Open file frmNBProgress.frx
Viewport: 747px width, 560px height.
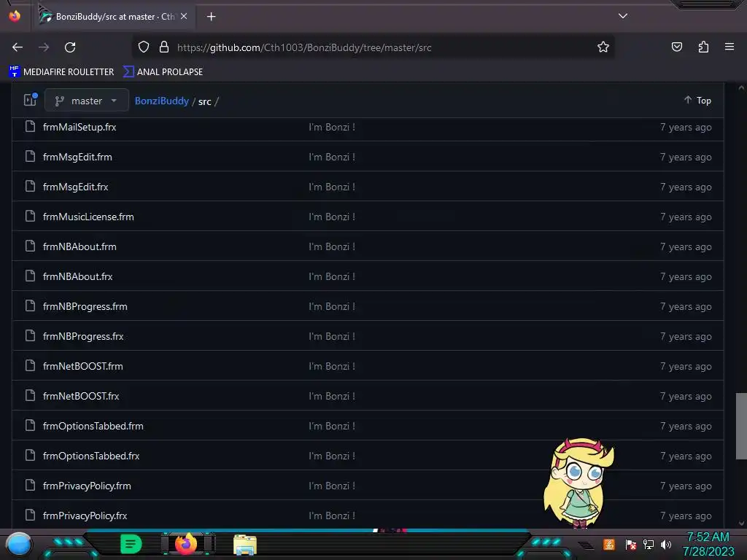(83, 337)
